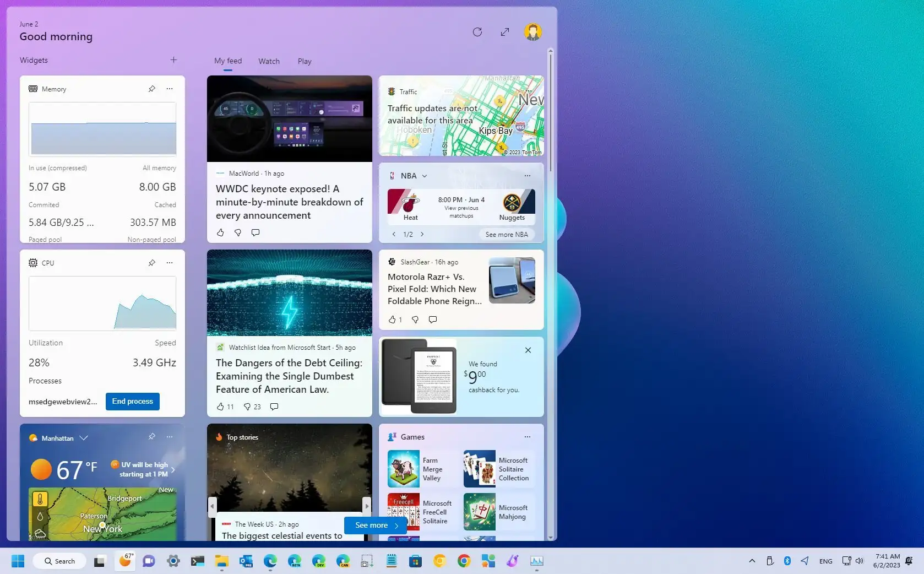Expand the Manhattan location selector
924x574 pixels.
click(x=84, y=438)
